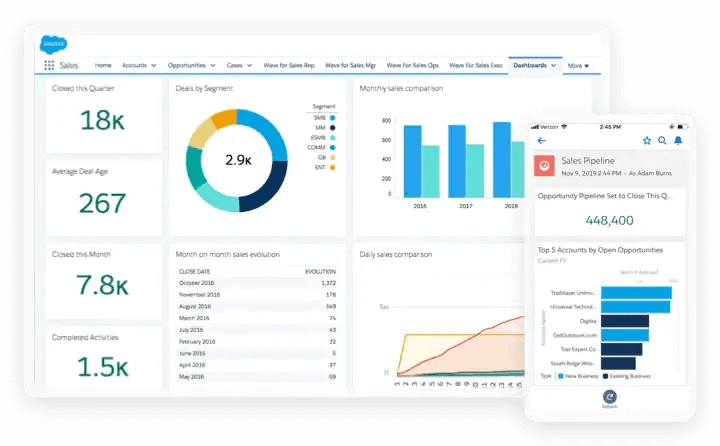Expand the Opportunities tab chevron
This screenshot has width=720, height=446.
click(x=213, y=65)
